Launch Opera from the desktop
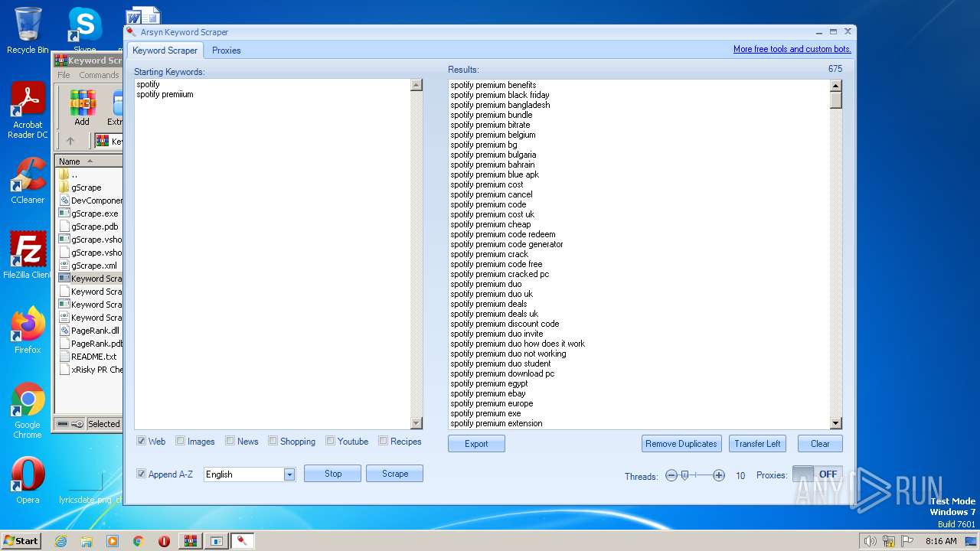980x551 pixels. tap(28, 481)
